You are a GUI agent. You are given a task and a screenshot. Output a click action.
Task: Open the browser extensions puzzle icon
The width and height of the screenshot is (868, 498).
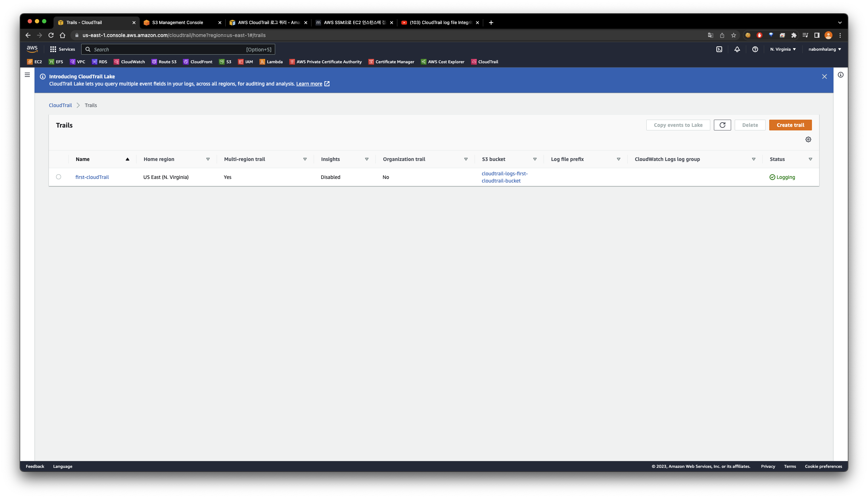point(794,35)
